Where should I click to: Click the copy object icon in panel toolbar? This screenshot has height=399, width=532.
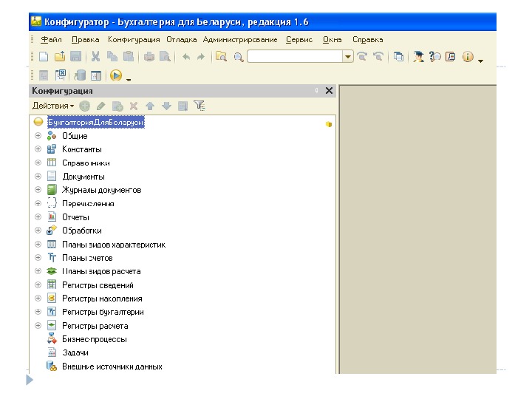click(x=117, y=106)
